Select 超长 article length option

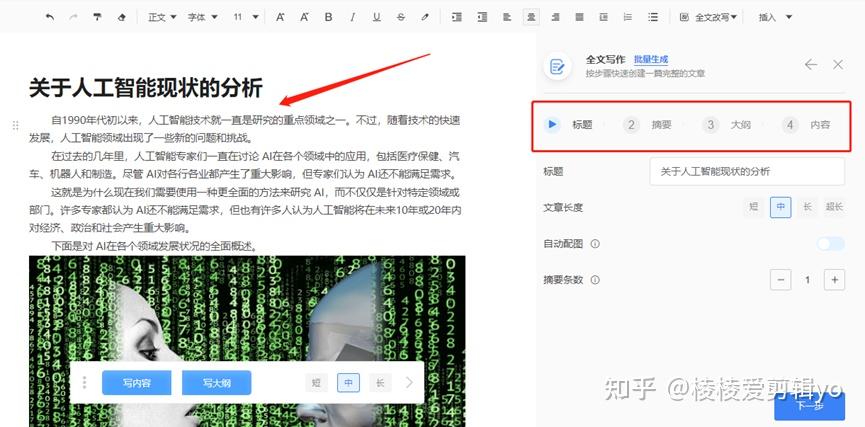coord(834,207)
